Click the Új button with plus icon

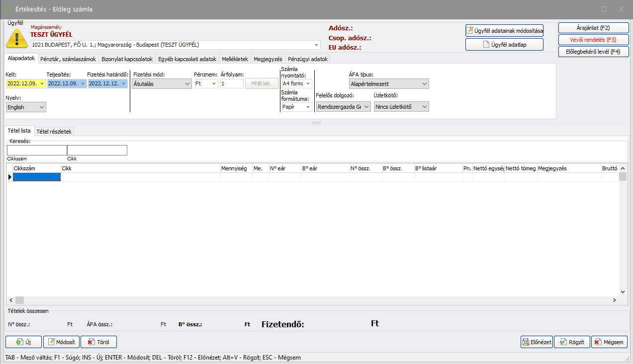23,342
